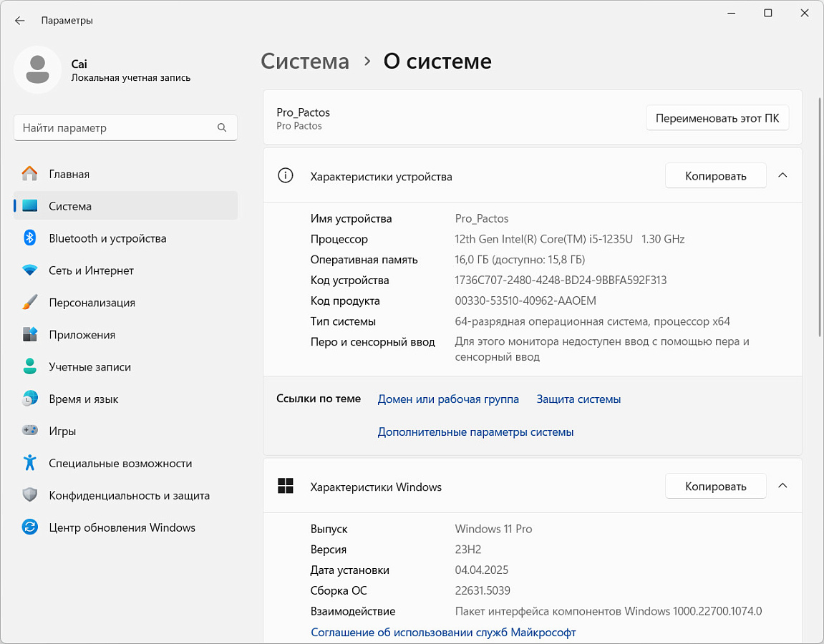Click the 16,0 ГБ memory value
The image size is (824, 644).
520,260
